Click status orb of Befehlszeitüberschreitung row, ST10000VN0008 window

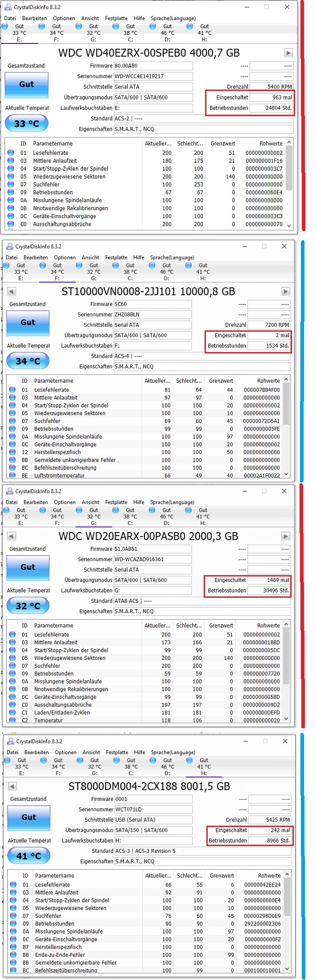12,467
